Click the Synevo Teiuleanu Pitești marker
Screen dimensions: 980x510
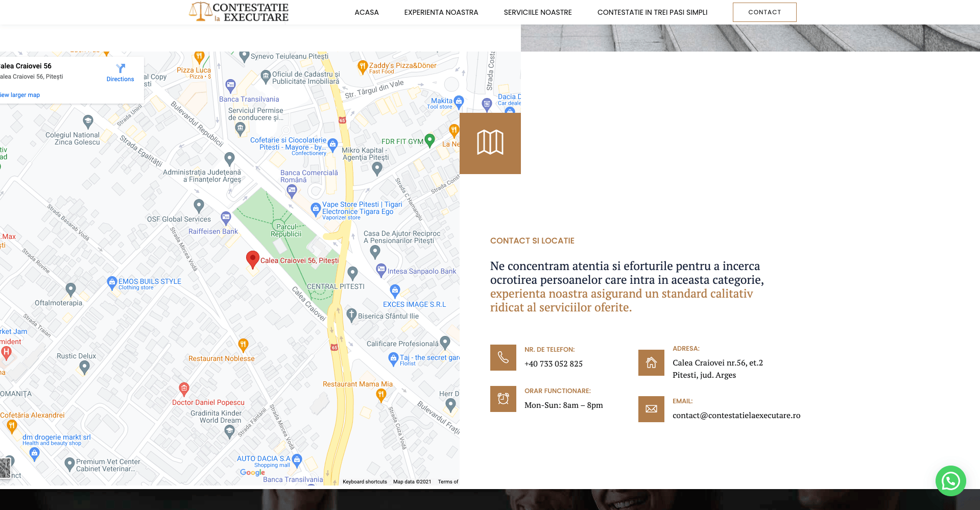(244, 56)
